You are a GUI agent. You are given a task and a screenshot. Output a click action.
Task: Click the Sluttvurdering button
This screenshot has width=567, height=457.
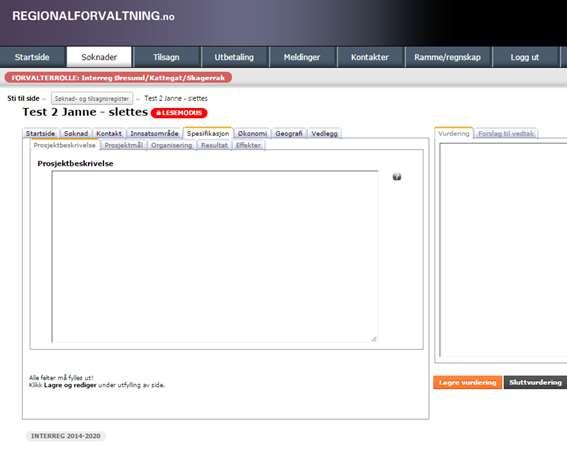point(536,382)
